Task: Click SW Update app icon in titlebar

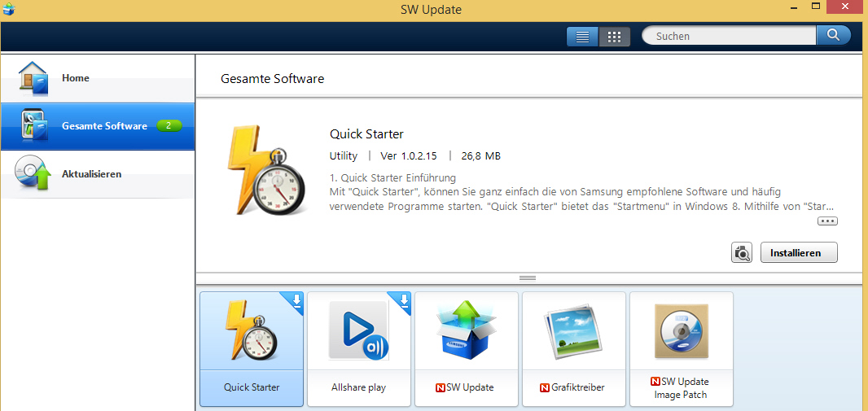Action: [x=8, y=9]
